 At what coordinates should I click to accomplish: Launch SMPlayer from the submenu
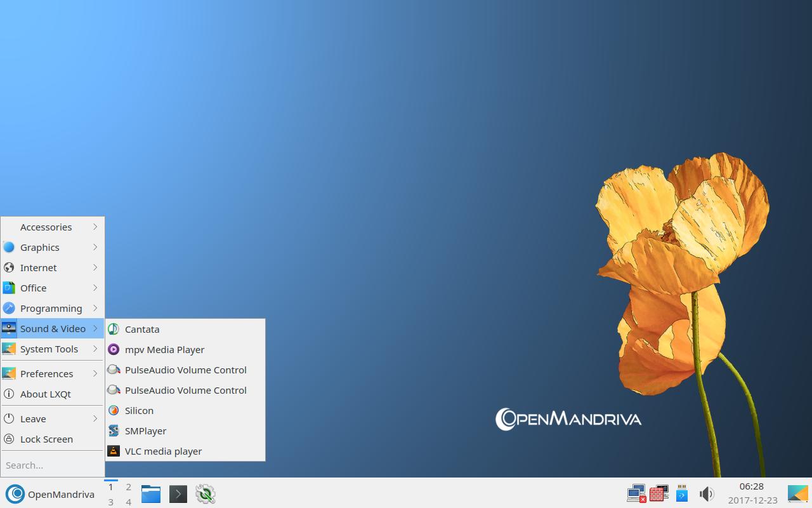[145, 431]
